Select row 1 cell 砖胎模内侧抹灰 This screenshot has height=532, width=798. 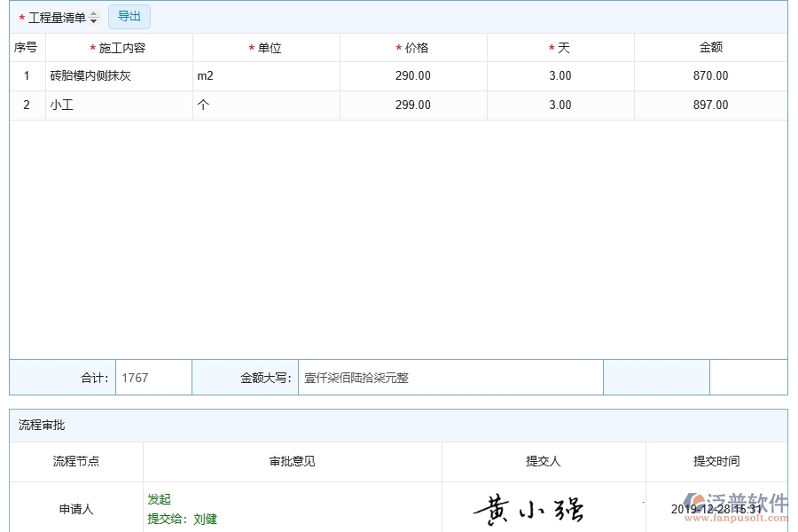[93, 75]
